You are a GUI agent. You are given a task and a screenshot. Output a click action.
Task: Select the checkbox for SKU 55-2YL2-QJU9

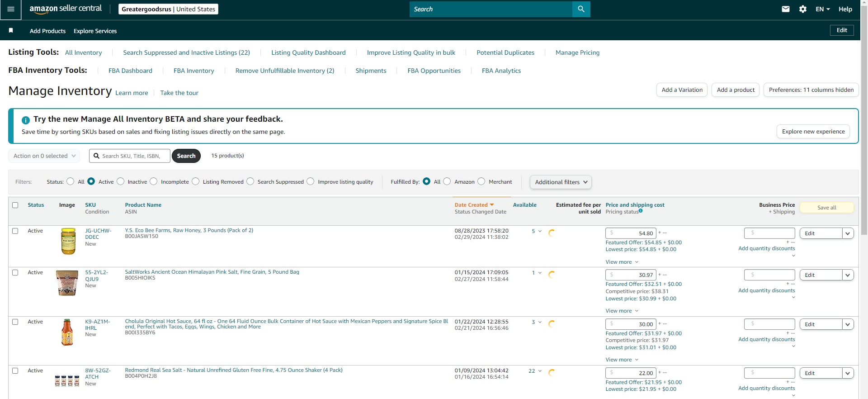pos(15,272)
